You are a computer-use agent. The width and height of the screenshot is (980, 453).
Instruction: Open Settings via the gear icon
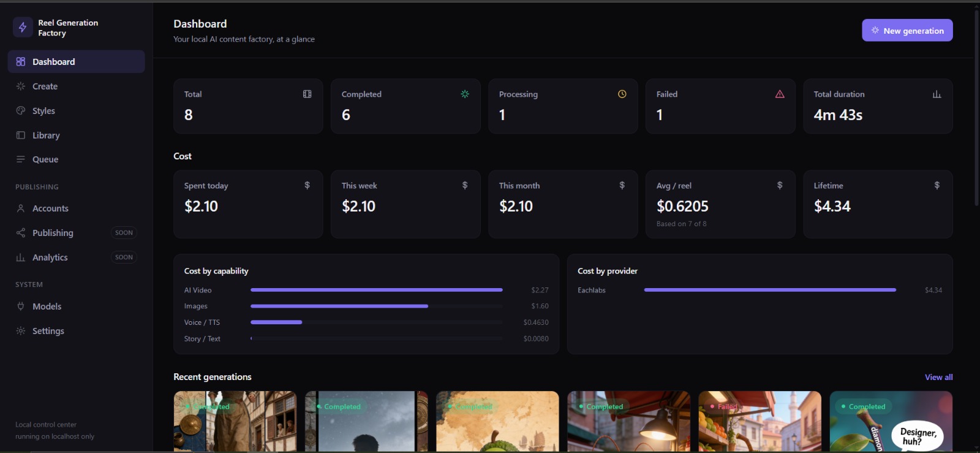pos(21,331)
